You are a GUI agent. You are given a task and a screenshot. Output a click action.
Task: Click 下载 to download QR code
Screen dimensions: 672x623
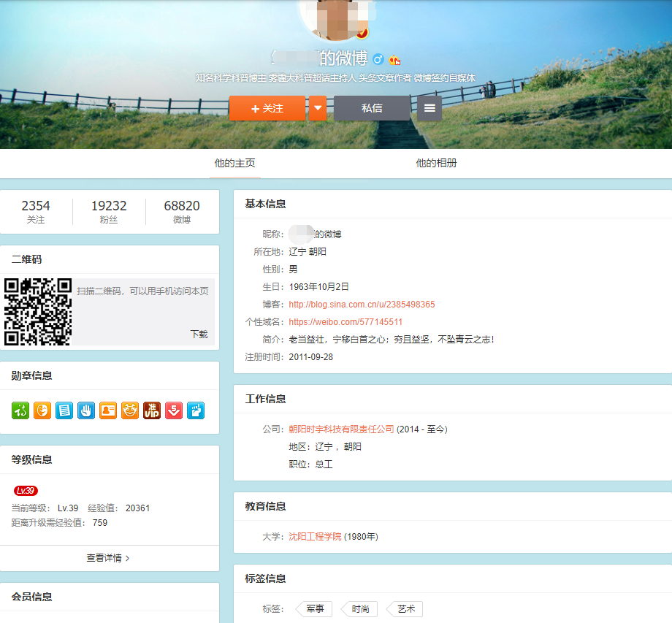[x=199, y=334]
